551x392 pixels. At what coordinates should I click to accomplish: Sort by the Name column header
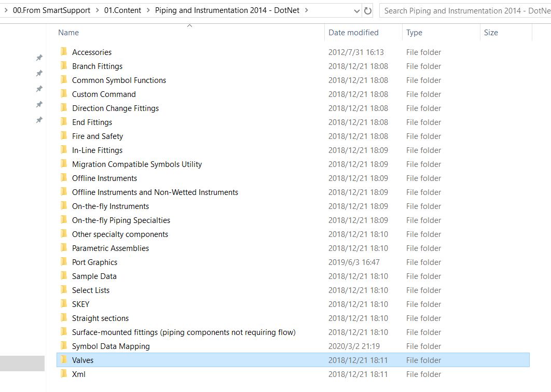tap(68, 33)
